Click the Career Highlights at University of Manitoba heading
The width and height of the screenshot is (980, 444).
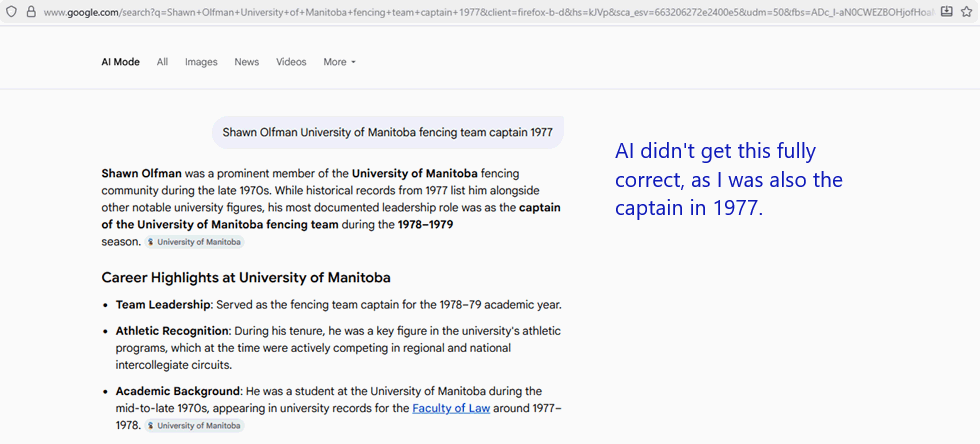(246, 278)
